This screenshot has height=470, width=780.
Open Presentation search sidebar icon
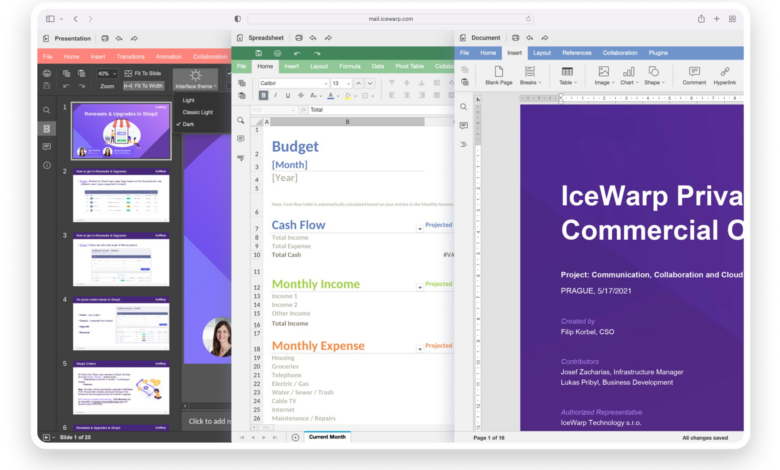click(47, 110)
